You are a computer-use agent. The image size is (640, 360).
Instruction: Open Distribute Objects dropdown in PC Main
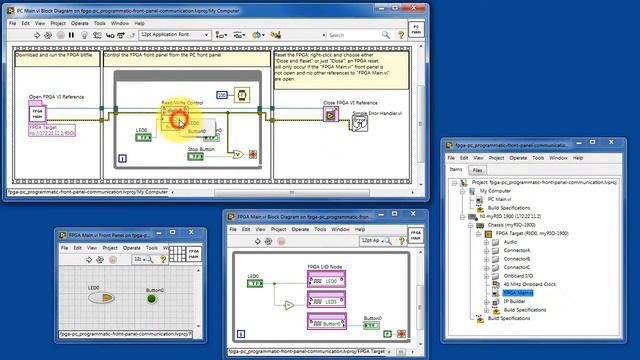[239, 36]
